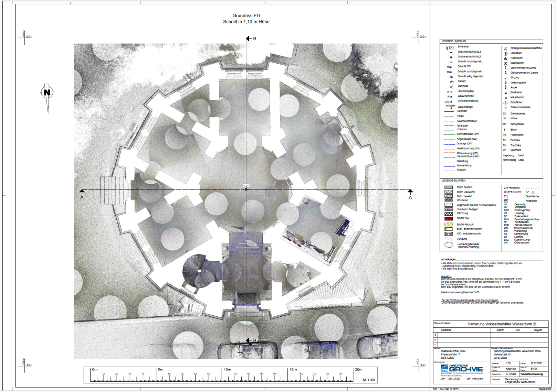The width and height of the screenshot is (557, 392).
Task: Click the yellow Bauteil Abbruch hatch swatch
Action: pos(449,224)
